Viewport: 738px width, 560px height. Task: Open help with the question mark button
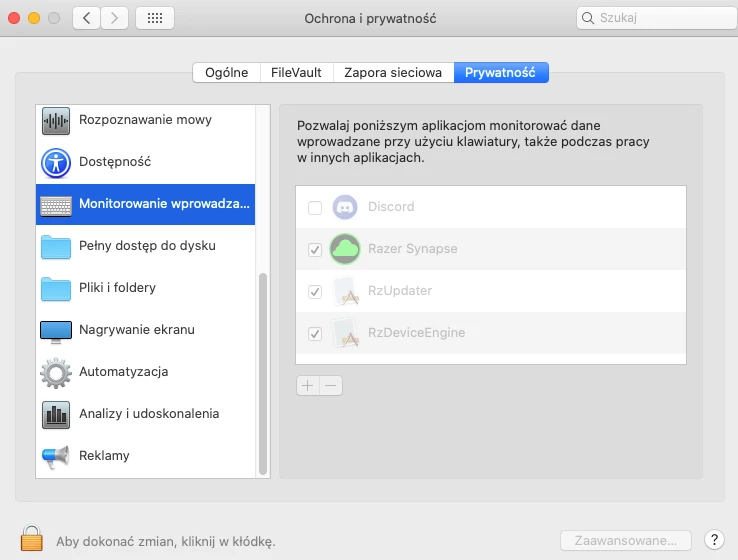tap(714, 540)
